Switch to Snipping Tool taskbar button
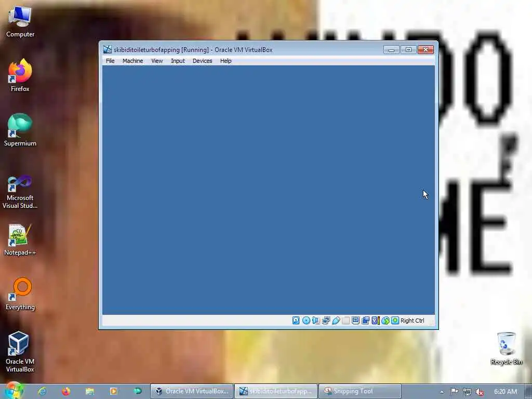Viewport: 532px width, 399px height. (360, 391)
